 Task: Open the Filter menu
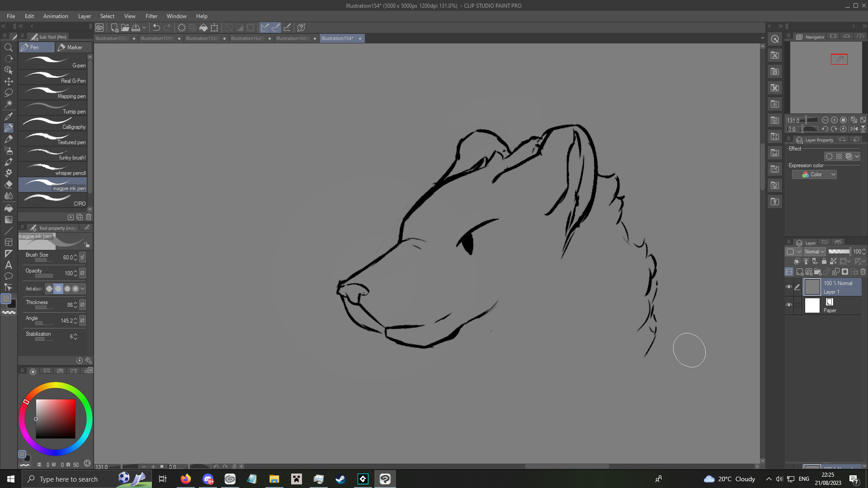click(x=151, y=16)
